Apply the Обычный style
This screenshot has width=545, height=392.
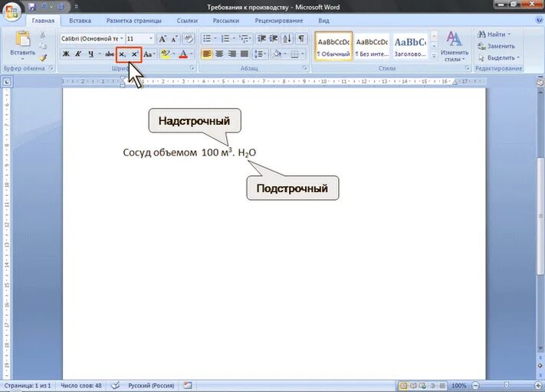(333, 47)
